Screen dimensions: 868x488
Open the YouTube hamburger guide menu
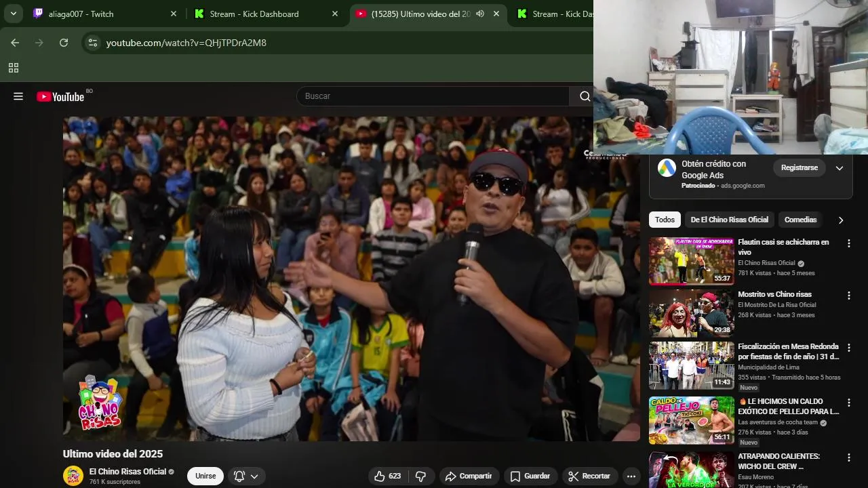18,96
